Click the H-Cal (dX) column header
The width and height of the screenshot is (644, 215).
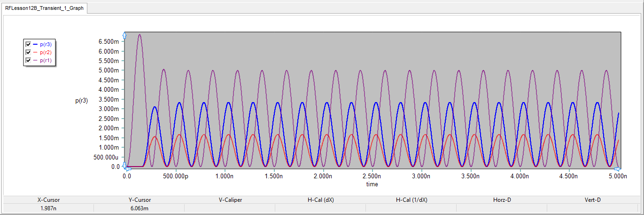320,200
